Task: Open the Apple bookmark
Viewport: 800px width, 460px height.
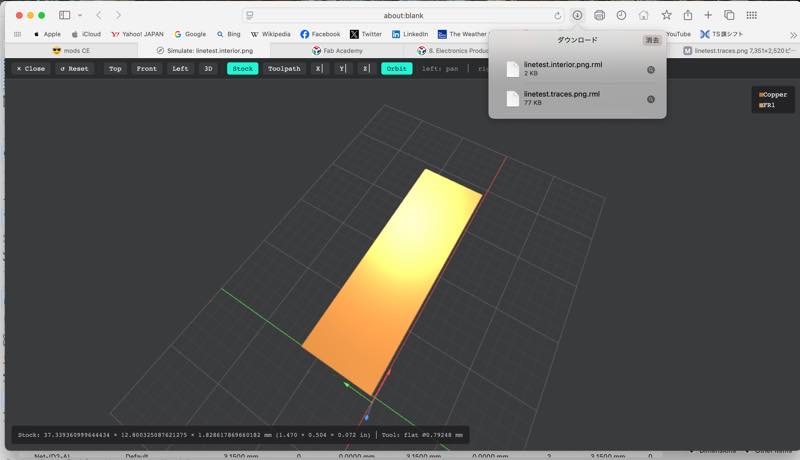Action: (47, 34)
